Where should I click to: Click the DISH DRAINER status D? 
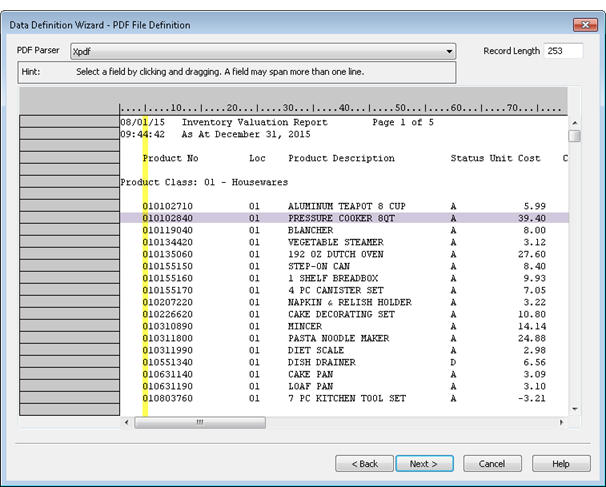click(454, 362)
